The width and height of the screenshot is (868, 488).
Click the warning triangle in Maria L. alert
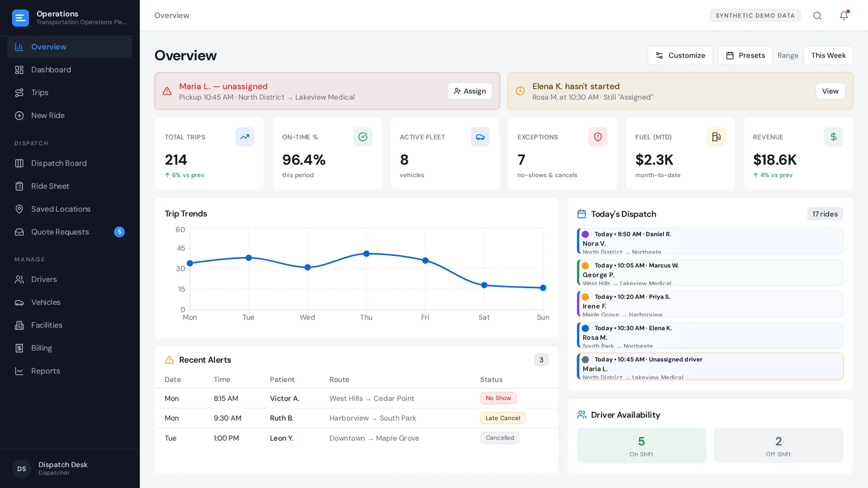[x=167, y=91]
